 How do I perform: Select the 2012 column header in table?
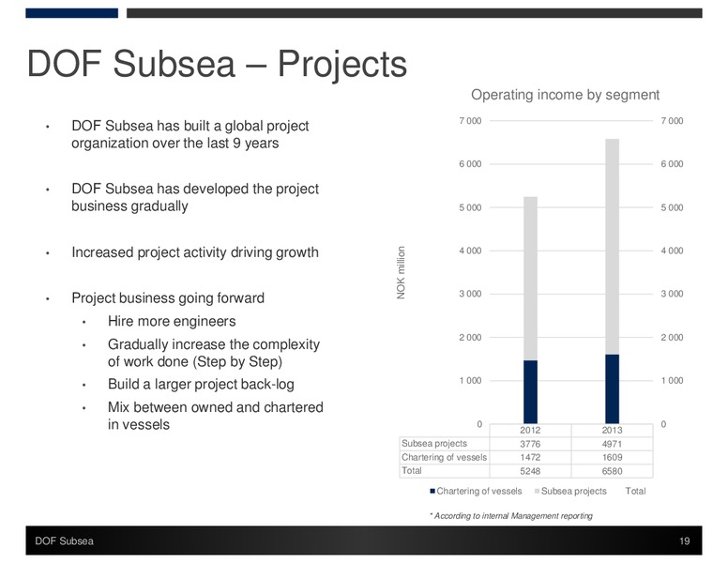(530, 430)
